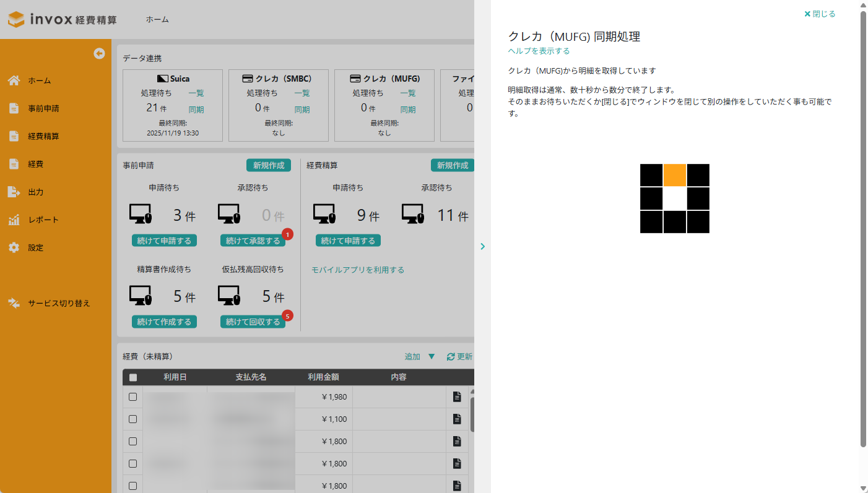Open the receipt document icon on the ¥1,980 row
This screenshot has height=493, width=868.
(x=457, y=397)
